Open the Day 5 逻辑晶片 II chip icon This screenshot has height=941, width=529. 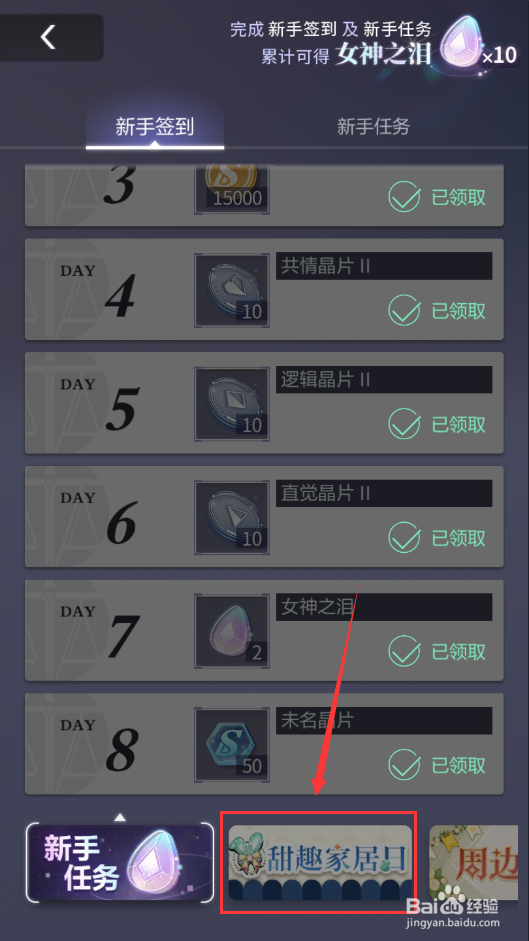[232, 404]
